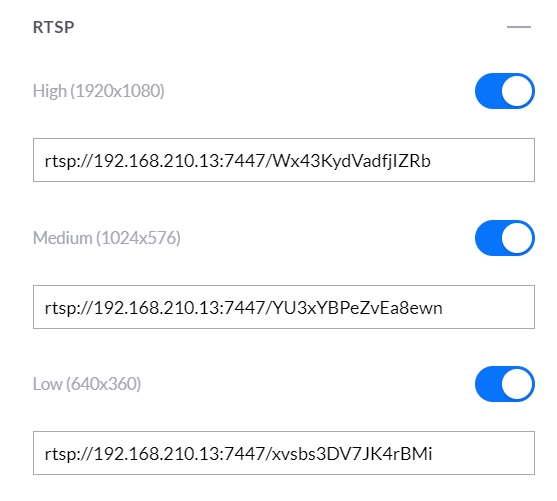Focus the Low stream RTSP URL field
557x501 pixels.
click(284, 453)
